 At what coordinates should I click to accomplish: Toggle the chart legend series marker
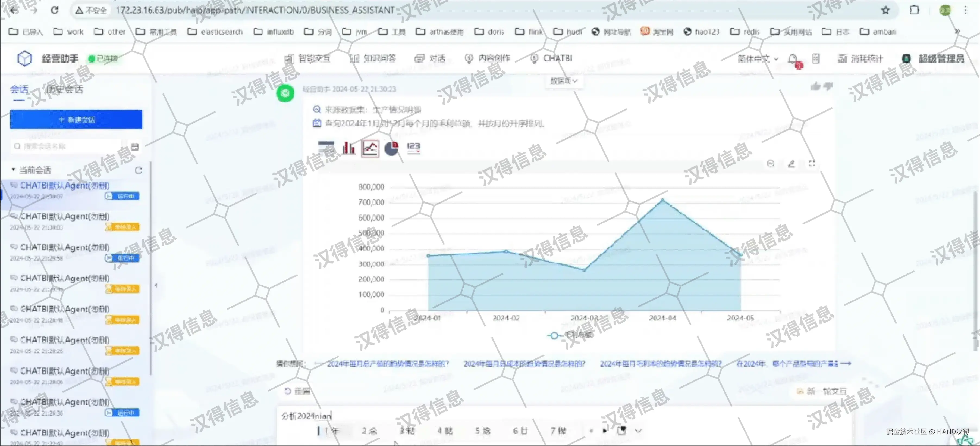(x=554, y=335)
